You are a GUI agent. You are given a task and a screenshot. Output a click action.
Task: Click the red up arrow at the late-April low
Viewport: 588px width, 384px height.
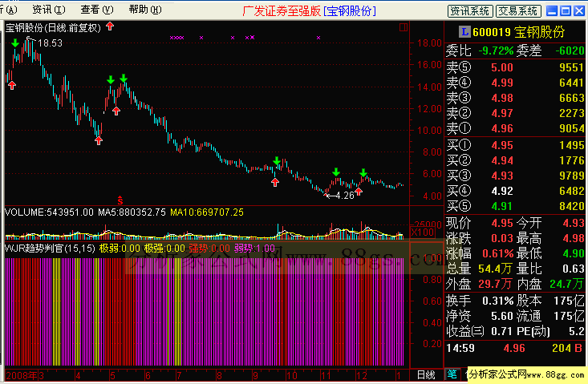[99, 140]
